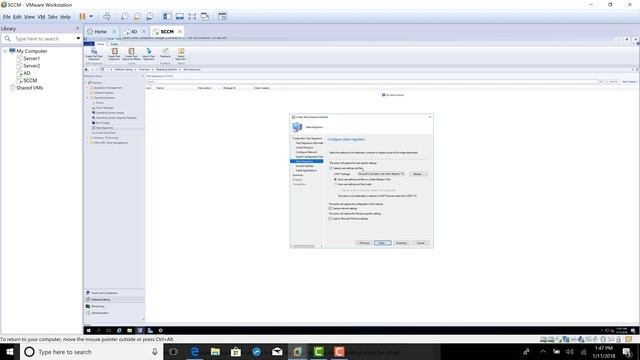The width and height of the screenshot is (640, 360).
Task: Select Install Applications step in wizard sidebar
Action: click(306, 171)
